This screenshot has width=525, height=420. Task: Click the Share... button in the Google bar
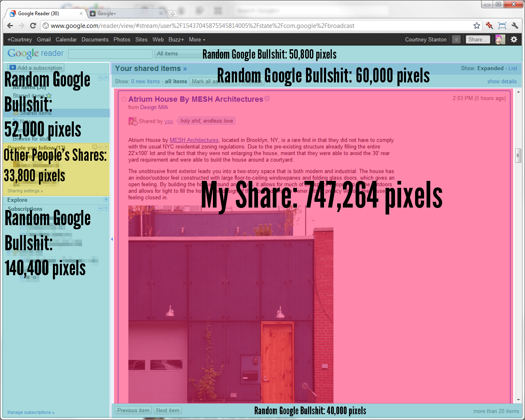[x=478, y=39]
